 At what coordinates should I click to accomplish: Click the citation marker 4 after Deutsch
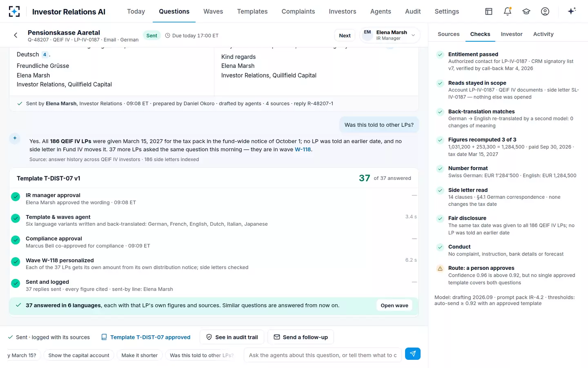45,54
